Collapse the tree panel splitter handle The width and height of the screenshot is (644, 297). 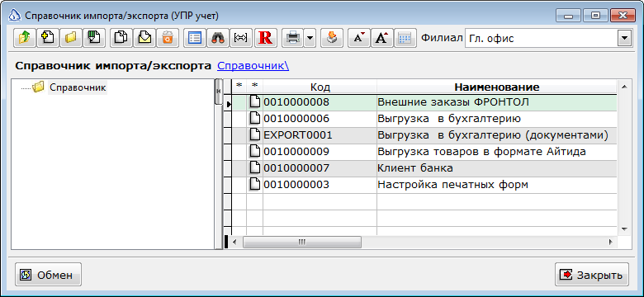pos(219,91)
